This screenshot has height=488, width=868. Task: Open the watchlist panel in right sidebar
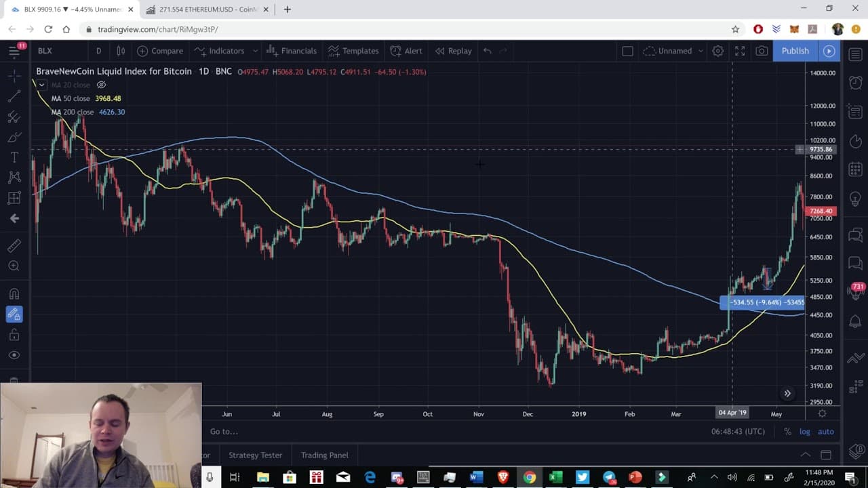tap(855, 54)
